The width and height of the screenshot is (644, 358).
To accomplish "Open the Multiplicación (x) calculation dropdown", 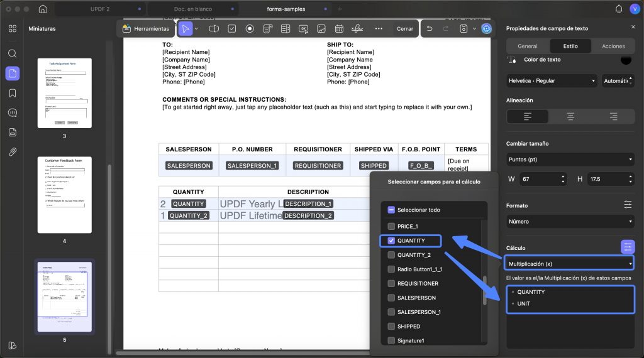I will coord(569,264).
